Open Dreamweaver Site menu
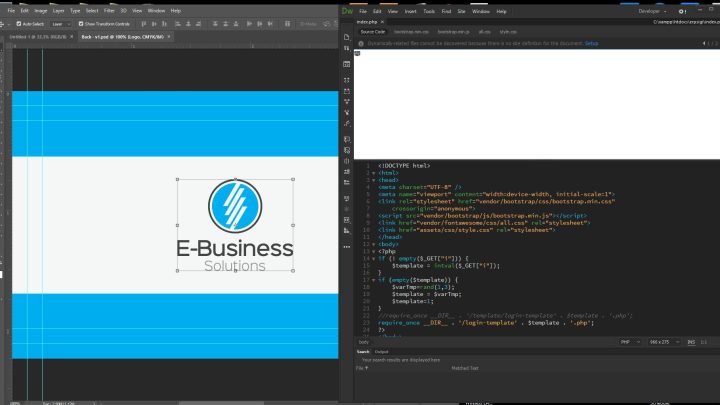The width and height of the screenshot is (720, 405). click(461, 11)
